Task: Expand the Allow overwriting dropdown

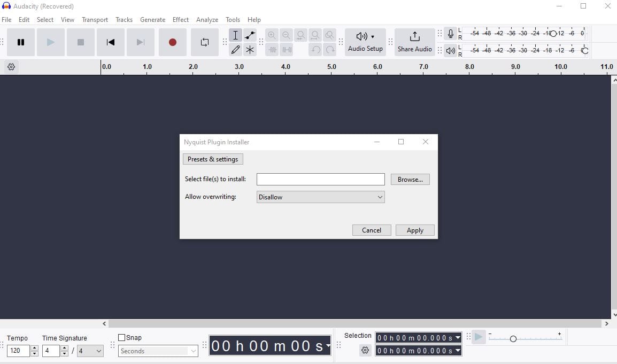Action: pos(321,197)
